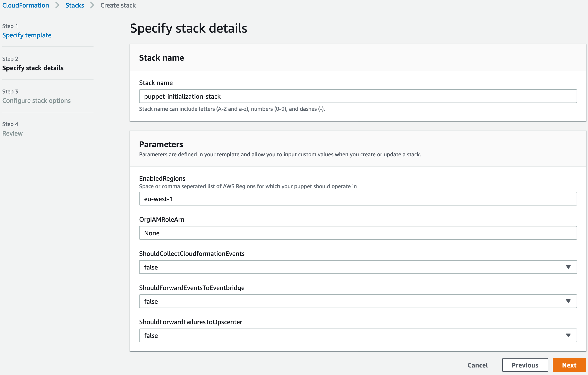Select the Configure stack options step
This screenshot has height=375, width=588.
pyautogui.click(x=36, y=100)
